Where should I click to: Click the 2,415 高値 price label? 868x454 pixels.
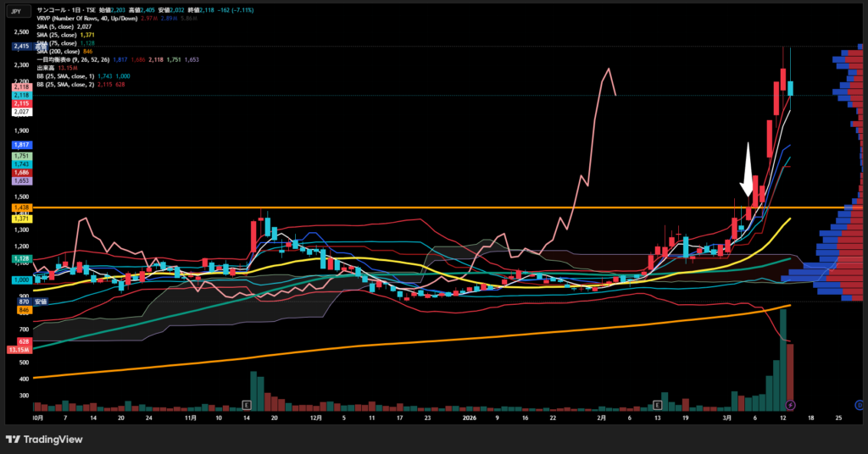21,47
